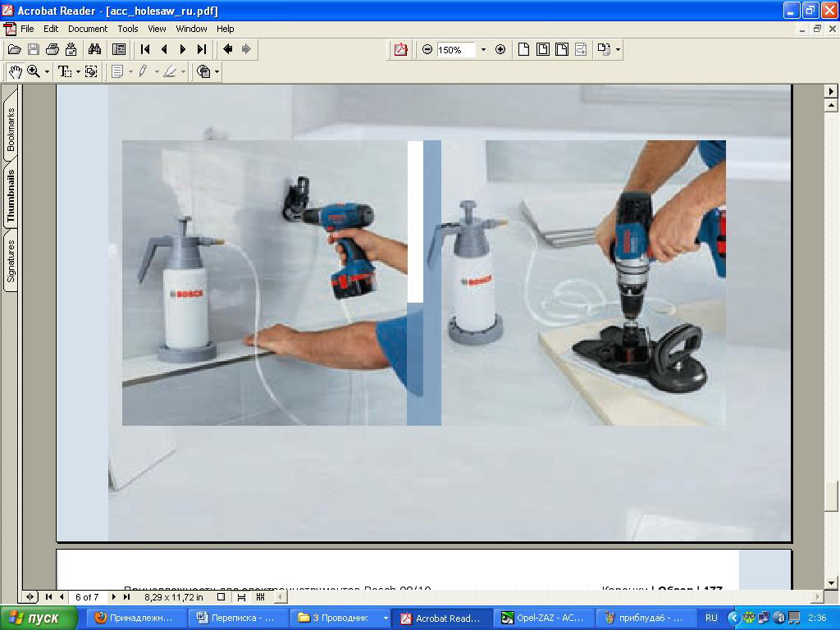The height and width of the screenshot is (630, 840).
Task: Select Continuous page layout in status bar
Action: (x=241, y=597)
